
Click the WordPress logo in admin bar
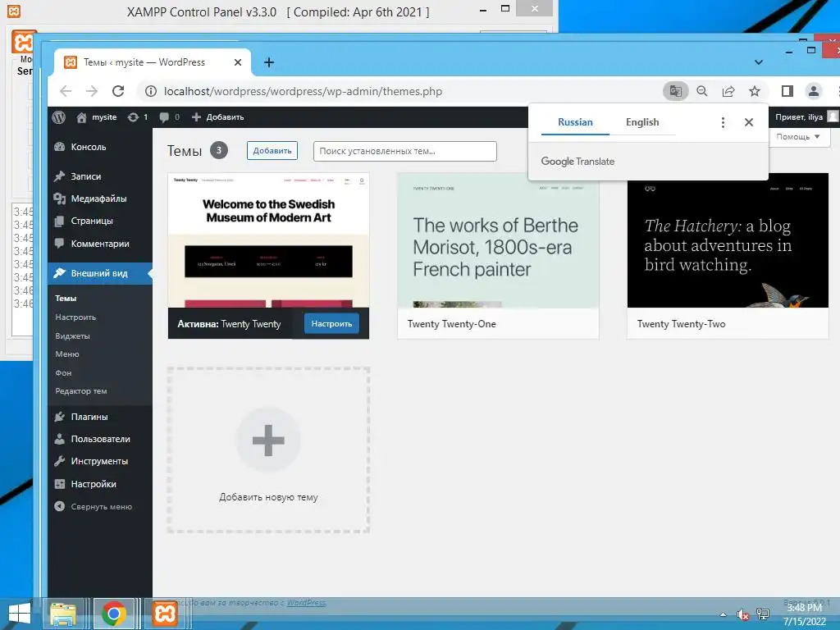click(x=59, y=117)
